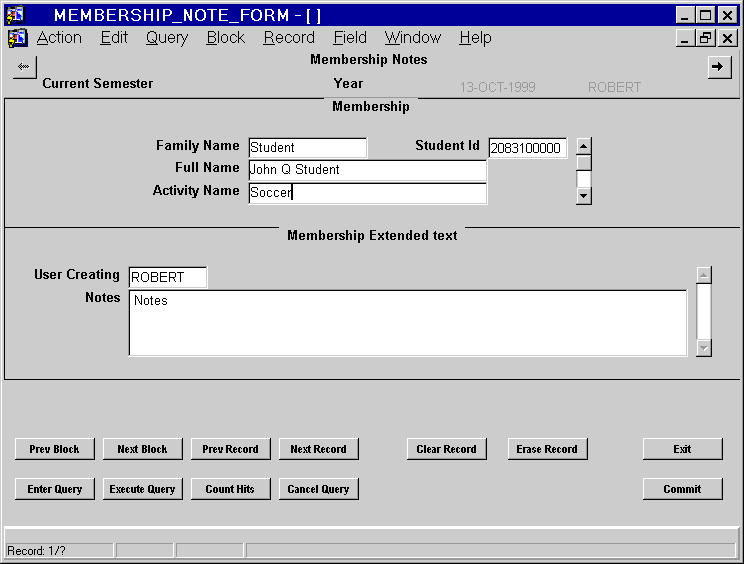
Task: Click the Student Id field
Action: pos(528,148)
